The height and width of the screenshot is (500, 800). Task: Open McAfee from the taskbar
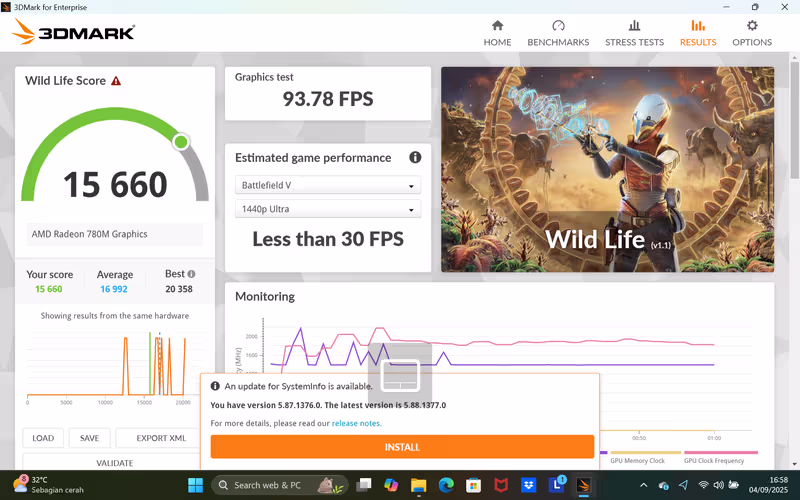(x=501, y=485)
